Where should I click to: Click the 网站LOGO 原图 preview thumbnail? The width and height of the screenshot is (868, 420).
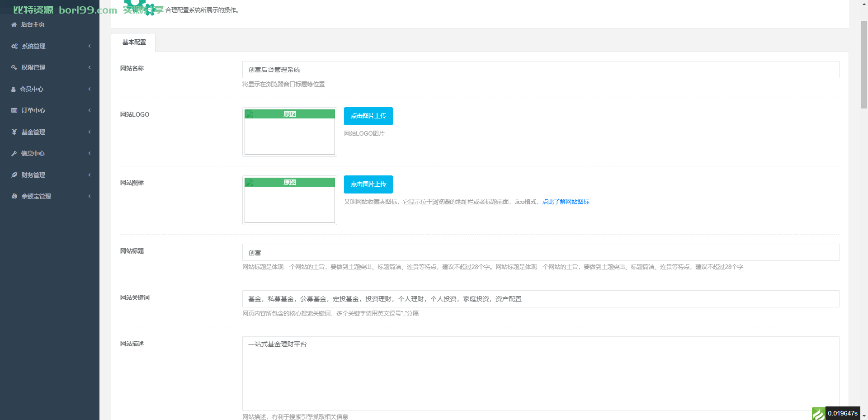tap(290, 132)
